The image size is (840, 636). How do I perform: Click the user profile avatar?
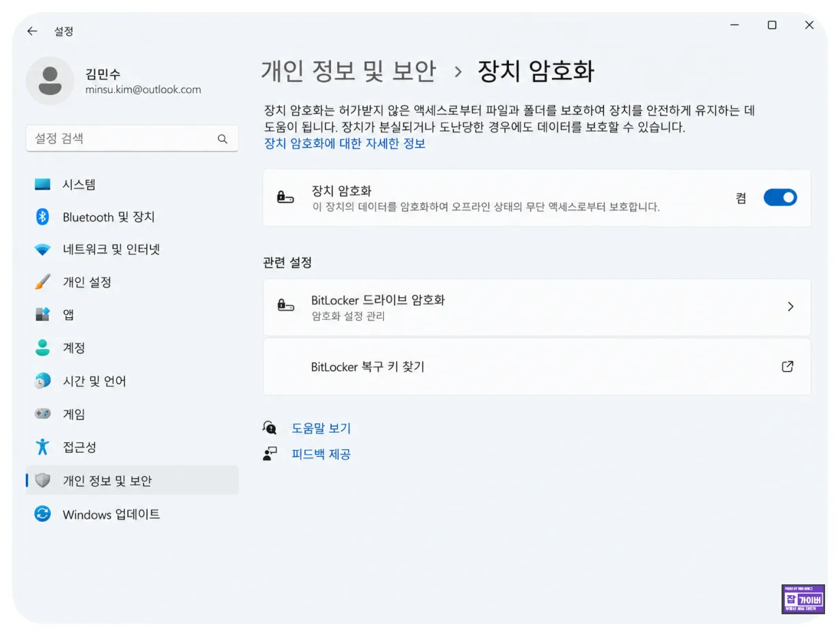click(50, 81)
